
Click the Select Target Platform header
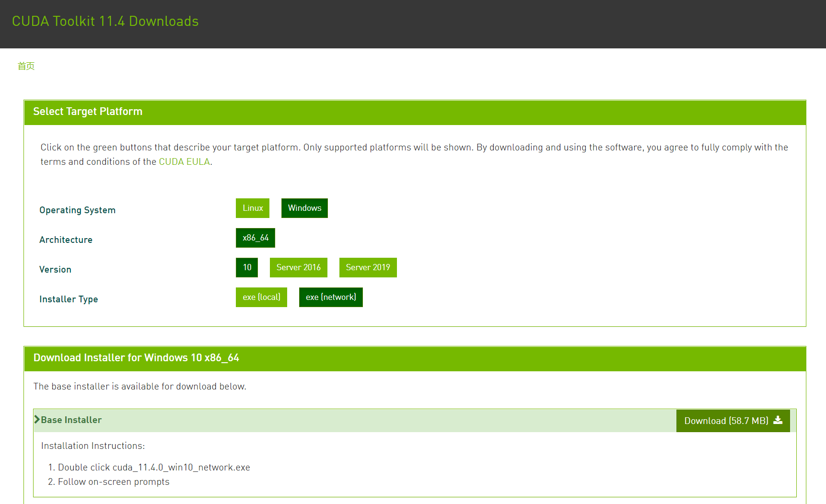click(x=415, y=112)
